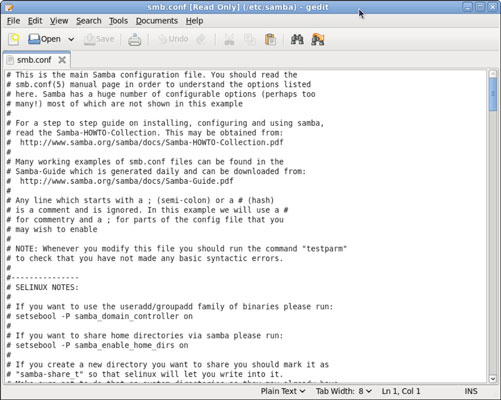Screen dimensions: 501x400
Task: Paste using the clipboard icon
Action: point(270,39)
